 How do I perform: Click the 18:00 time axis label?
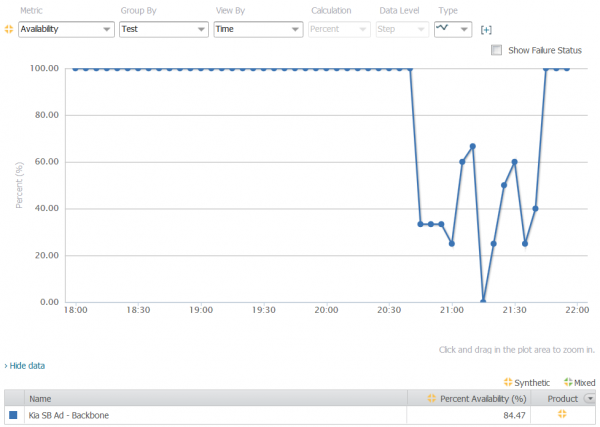click(75, 310)
